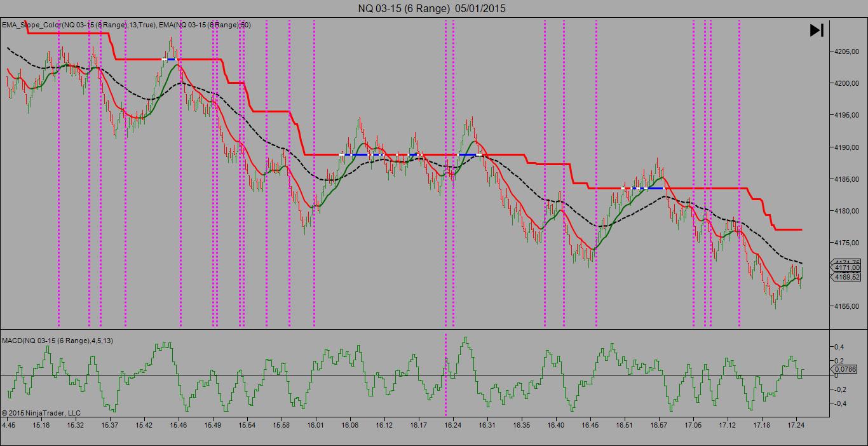Click the 15.16 time axis label
This screenshot has height=446, width=868.
coord(42,425)
